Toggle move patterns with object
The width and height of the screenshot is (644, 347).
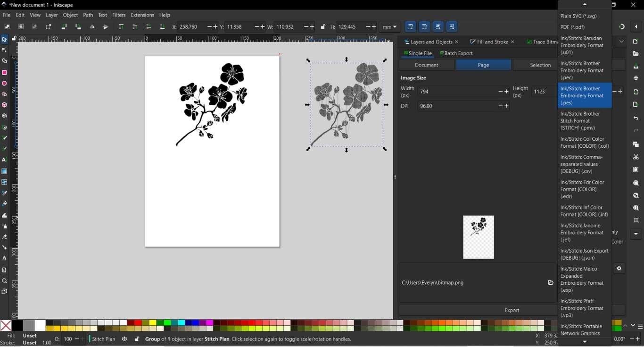click(452, 27)
